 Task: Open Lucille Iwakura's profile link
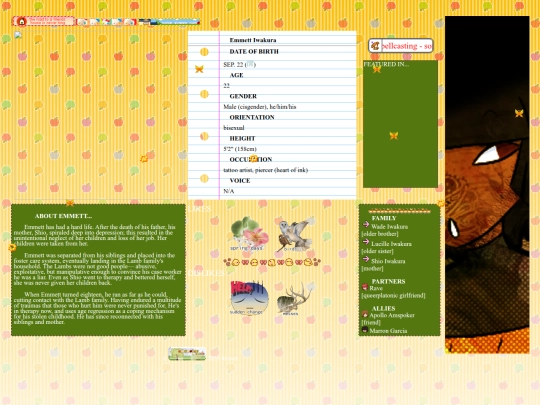point(391,244)
